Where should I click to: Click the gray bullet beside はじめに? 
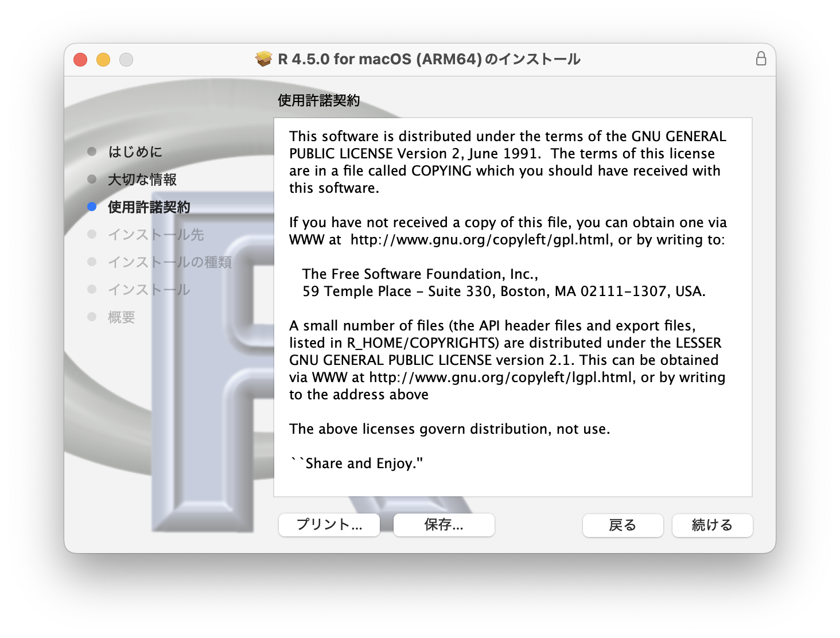tap(92, 151)
